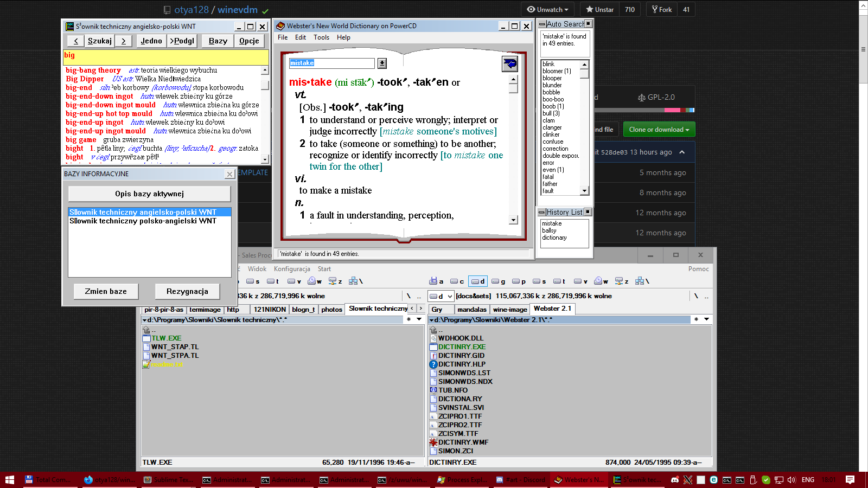This screenshot has width=868, height=488.
Task: Select the w CD drive in right panel
Action: [601, 281]
